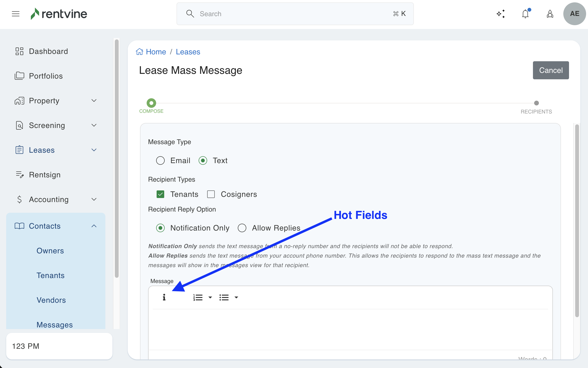Open the Dashboard menu item
This screenshot has height=368, width=588.
[48, 51]
